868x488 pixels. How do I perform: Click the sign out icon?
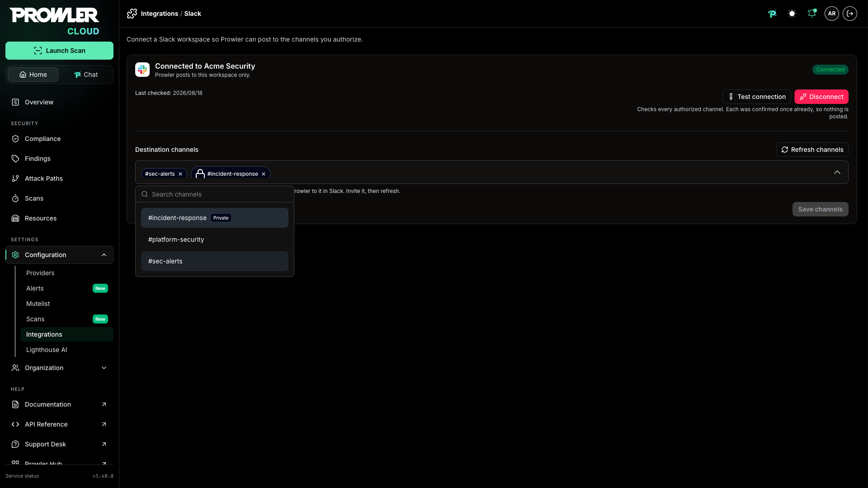tap(850, 14)
